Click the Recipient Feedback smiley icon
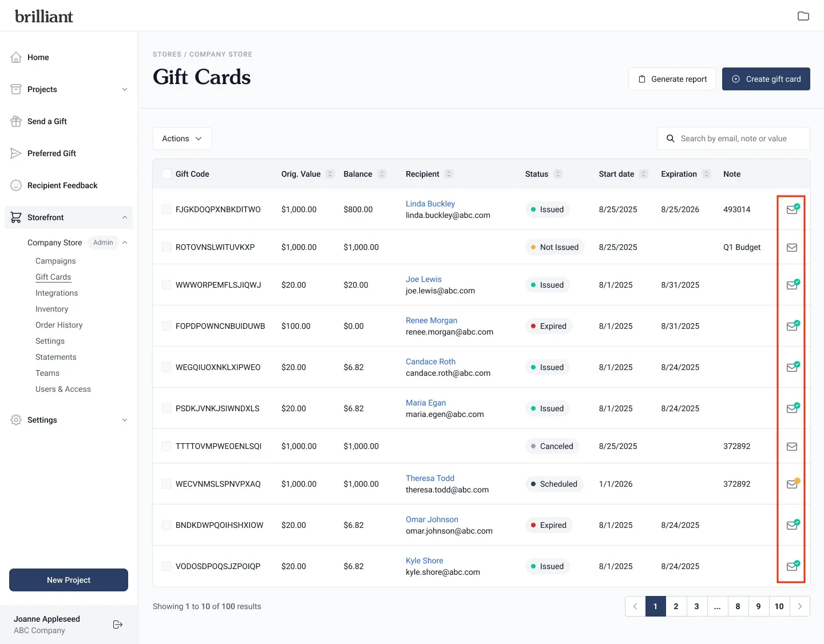The width and height of the screenshot is (824, 644). click(x=16, y=185)
